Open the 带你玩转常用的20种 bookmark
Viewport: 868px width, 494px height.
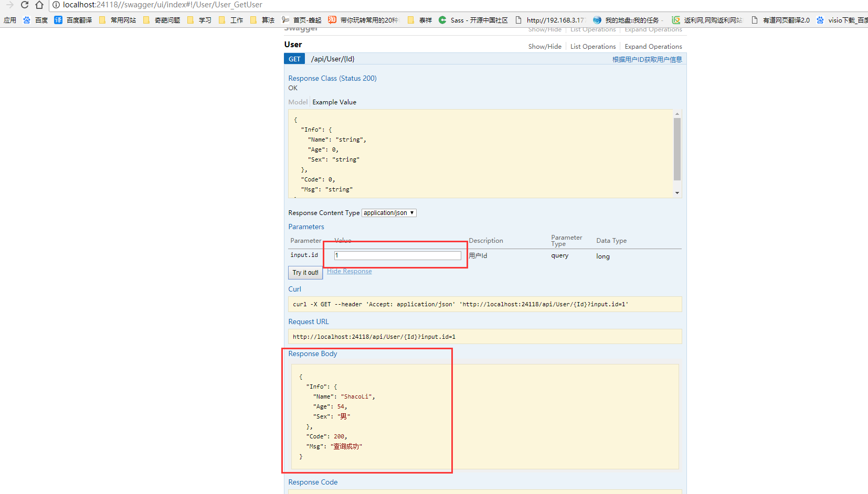pyautogui.click(x=363, y=20)
